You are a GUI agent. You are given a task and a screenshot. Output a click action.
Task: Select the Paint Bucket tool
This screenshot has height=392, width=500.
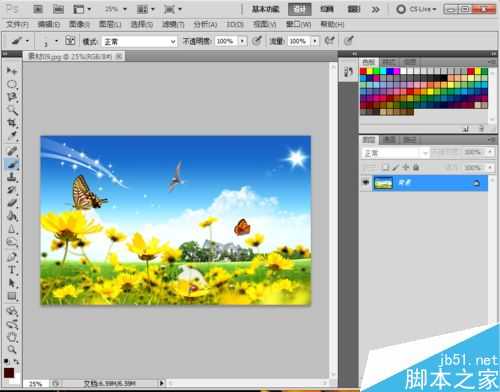[12, 216]
